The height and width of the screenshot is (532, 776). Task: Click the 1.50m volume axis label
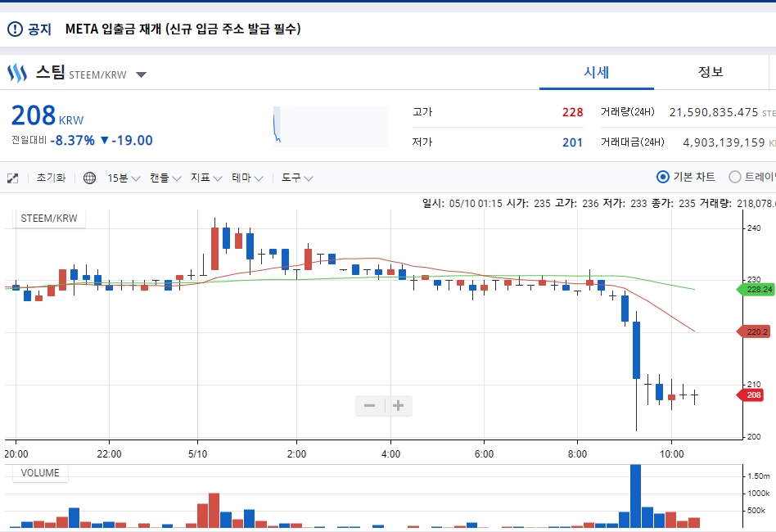(x=759, y=476)
